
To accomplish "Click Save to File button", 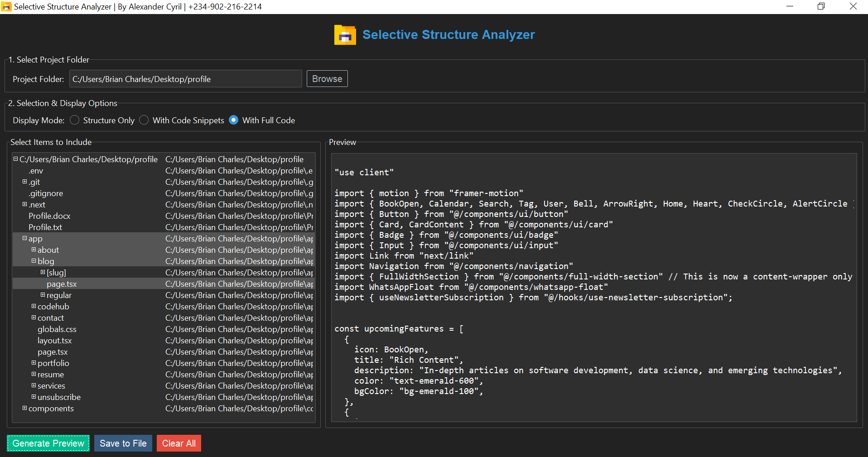I will click(123, 443).
